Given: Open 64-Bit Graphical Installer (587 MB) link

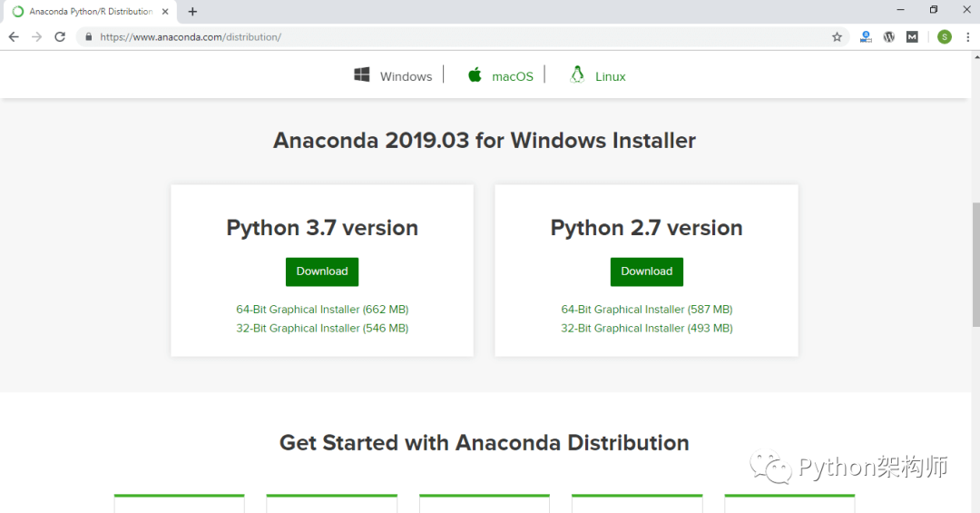Looking at the screenshot, I should [x=647, y=309].
